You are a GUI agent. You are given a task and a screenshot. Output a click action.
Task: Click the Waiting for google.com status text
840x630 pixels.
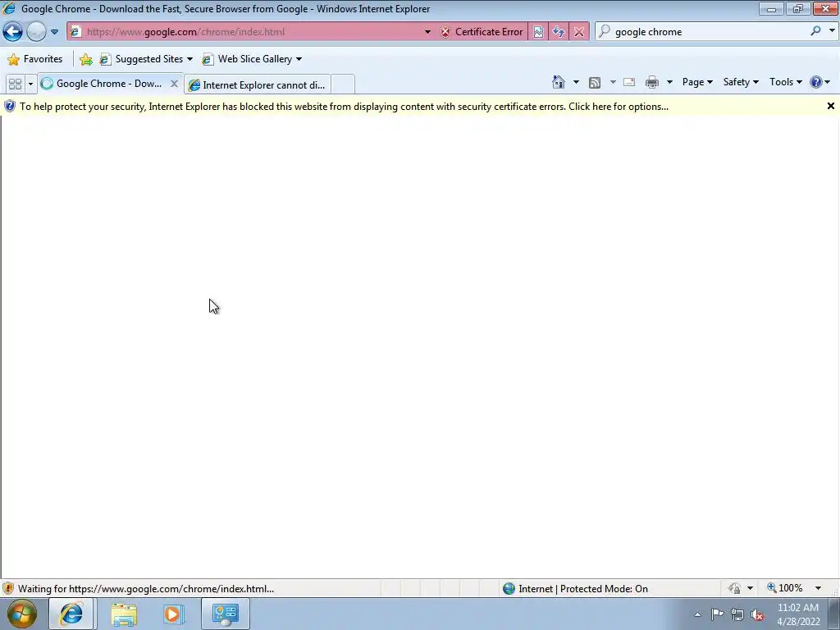(146, 589)
